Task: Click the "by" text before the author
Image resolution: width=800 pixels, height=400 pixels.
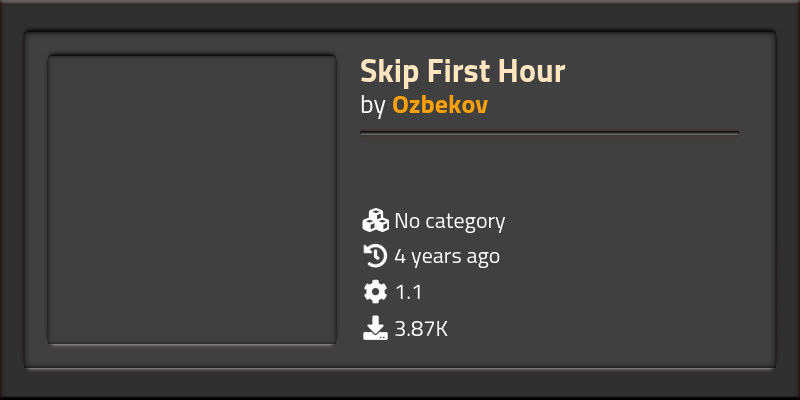Action: coord(372,105)
